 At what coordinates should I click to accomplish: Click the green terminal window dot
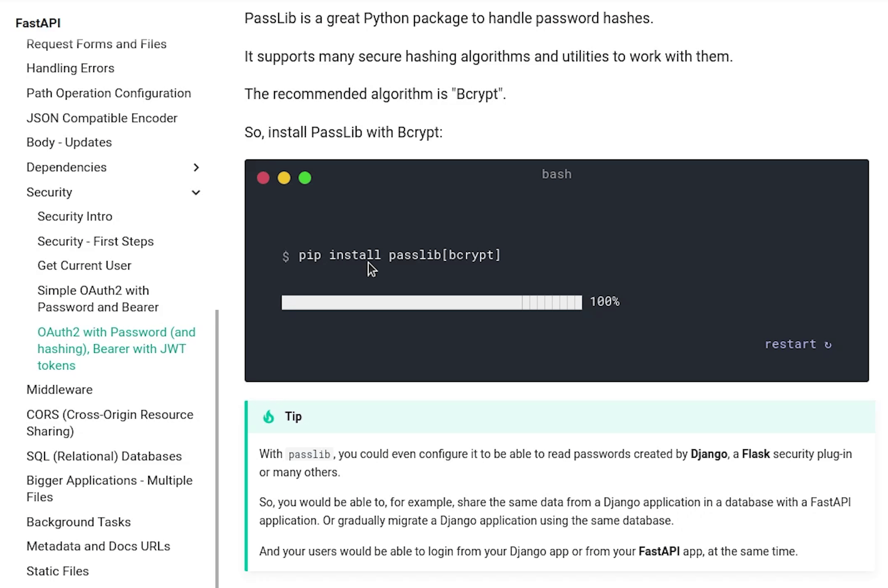click(x=305, y=178)
